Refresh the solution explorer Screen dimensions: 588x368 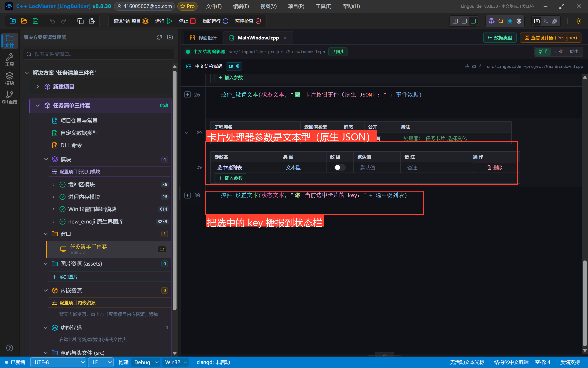[x=159, y=37]
